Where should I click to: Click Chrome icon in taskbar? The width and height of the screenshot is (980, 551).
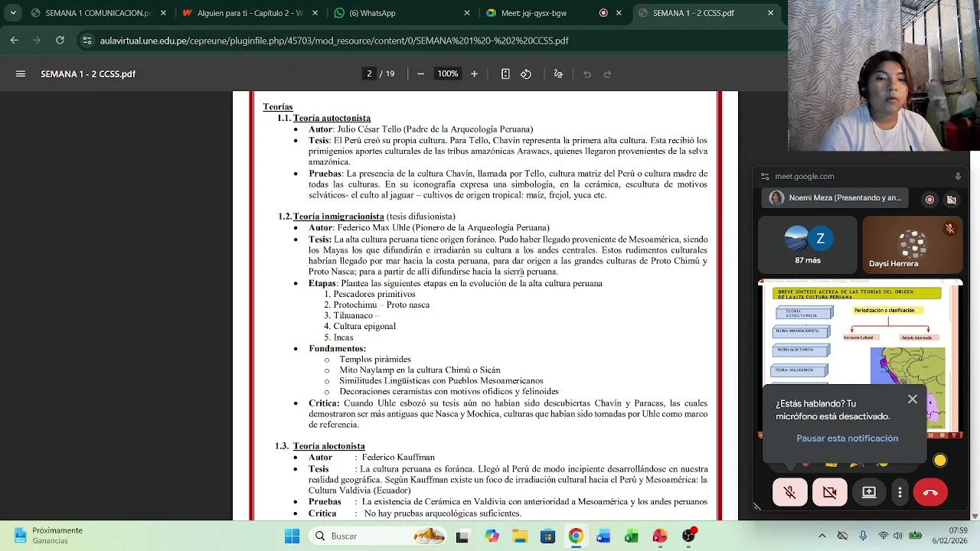coord(576,536)
